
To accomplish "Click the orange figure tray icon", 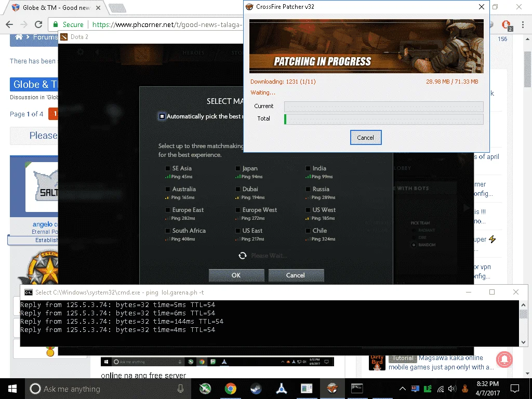I will pos(465,389).
